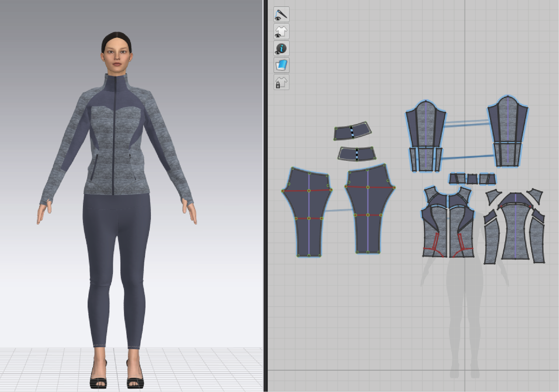Toggle Show Pattern white shirt eye icon
The image size is (559, 392).
click(281, 31)
